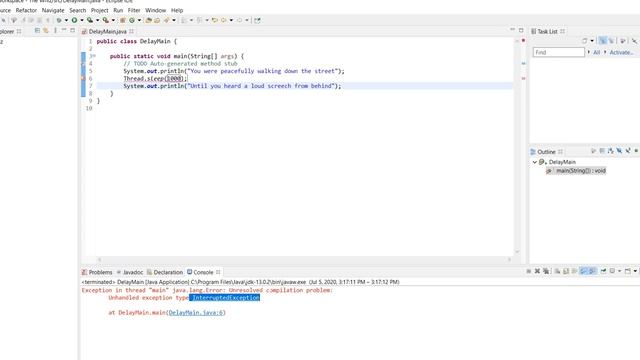Open New Java Class dropdown arrow

tap(140, 20)
